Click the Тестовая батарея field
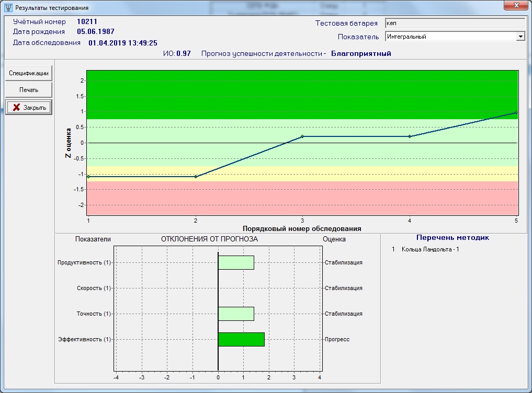The height and width of the screenshot is (393, 532). click(x=455, y=23)
